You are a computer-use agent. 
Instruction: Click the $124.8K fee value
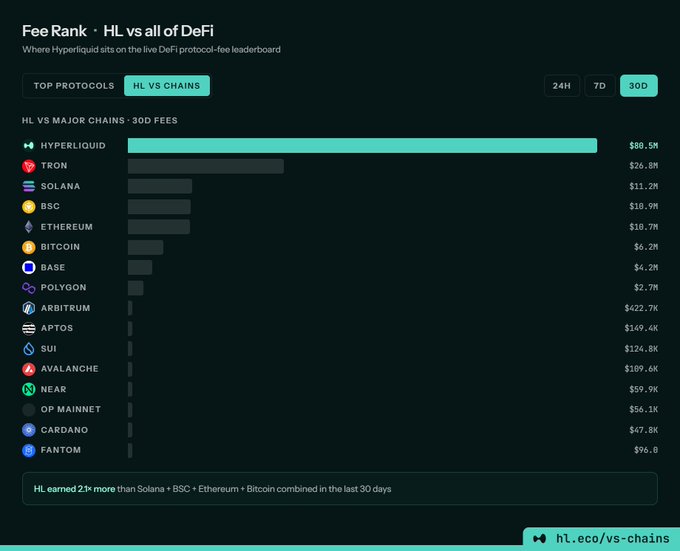pos(641,349)
